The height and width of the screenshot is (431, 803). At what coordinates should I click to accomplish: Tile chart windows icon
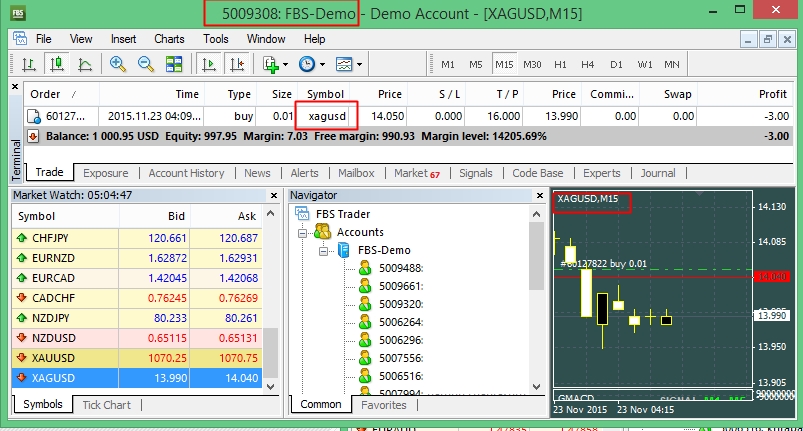tap(174, 64)
